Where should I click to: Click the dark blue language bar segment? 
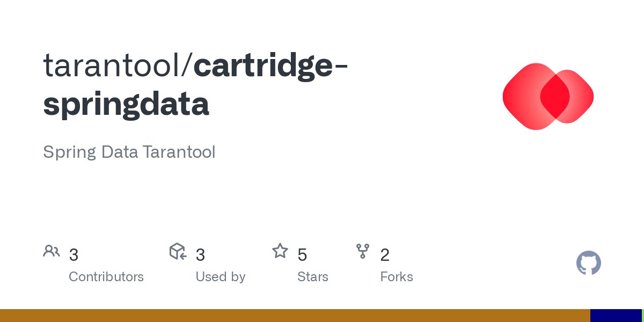pos(616,316)
